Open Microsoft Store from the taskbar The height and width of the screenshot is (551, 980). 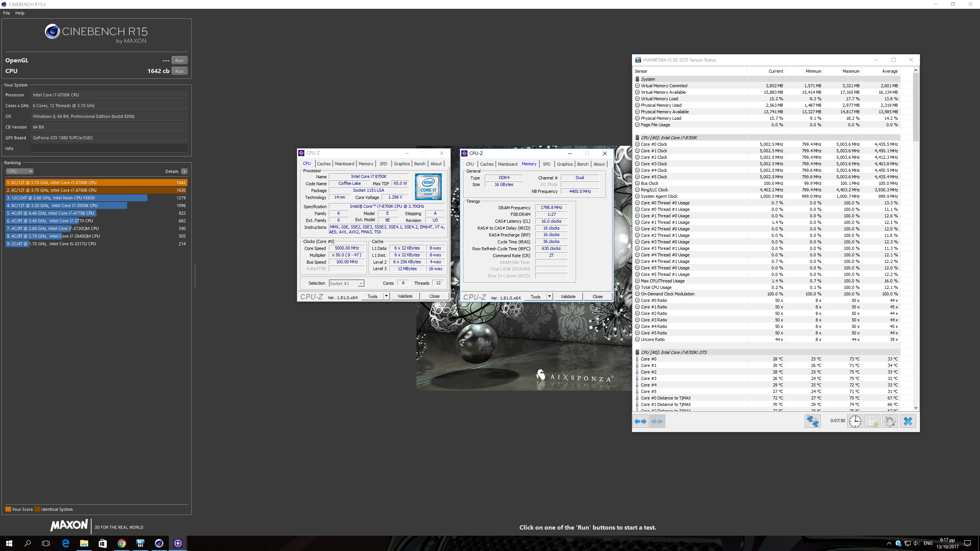click(103, 543)
